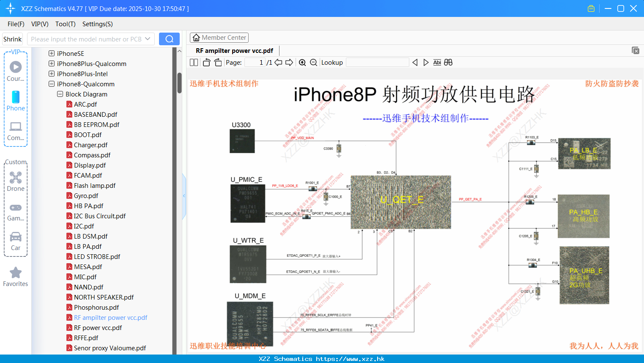Screen dimensions: 644x363
Task: Select the Computer category
Action: pyautogui.click(x=16, y=131)
